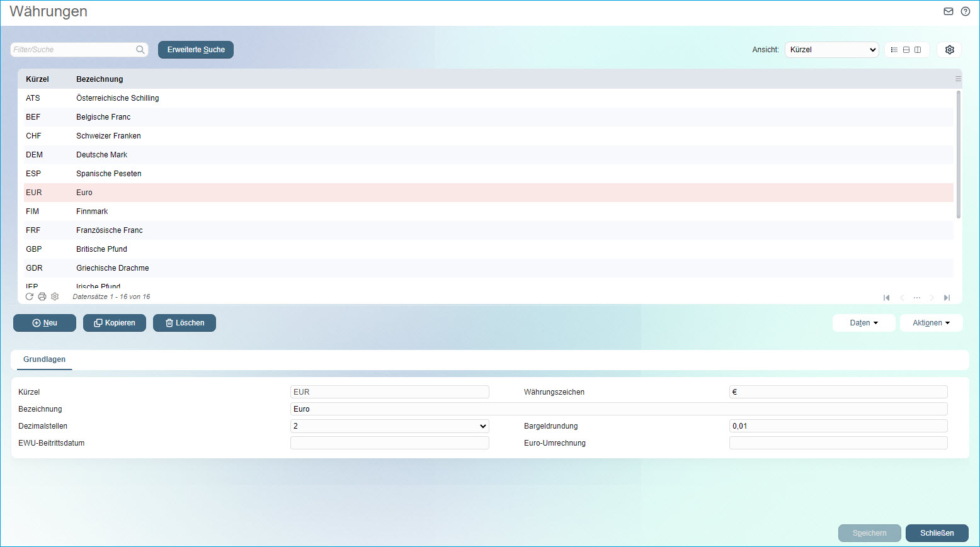The image size is (980, 547).
Task: Switch to horizontal split view layout icon
Action: pos(906,50)
